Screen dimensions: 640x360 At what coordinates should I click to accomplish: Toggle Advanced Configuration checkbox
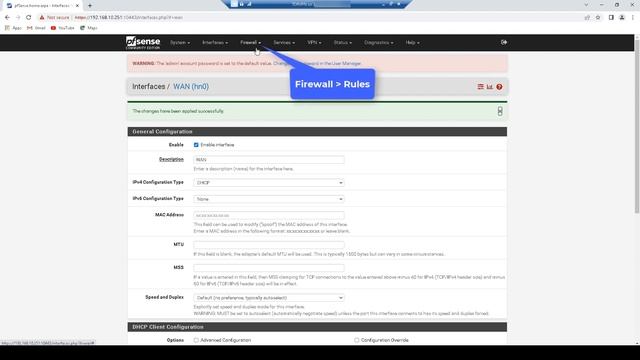tap(196, 340)
